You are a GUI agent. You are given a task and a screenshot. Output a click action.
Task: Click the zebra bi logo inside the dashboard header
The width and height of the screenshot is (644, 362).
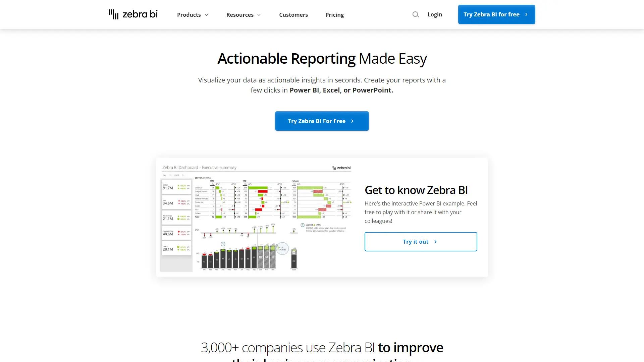click(341, 168)
